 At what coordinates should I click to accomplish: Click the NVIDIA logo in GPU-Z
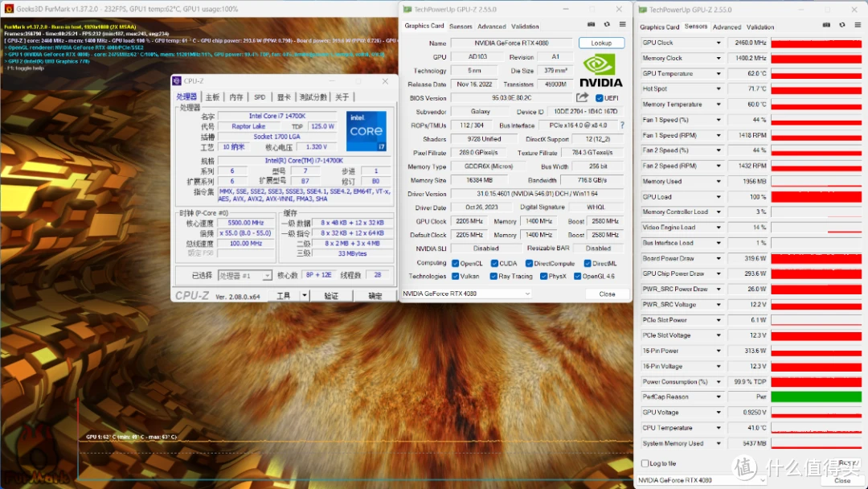600,71
